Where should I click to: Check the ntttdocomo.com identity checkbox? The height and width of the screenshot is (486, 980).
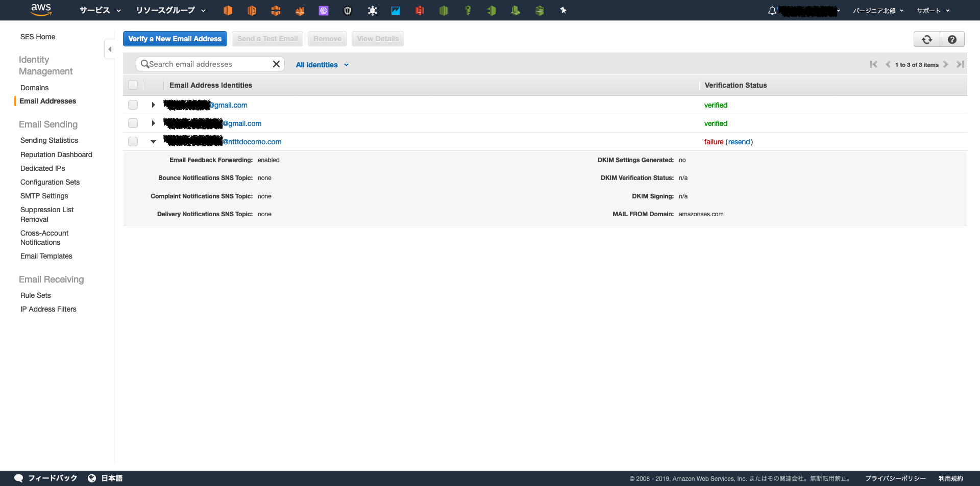click(133, 141)
